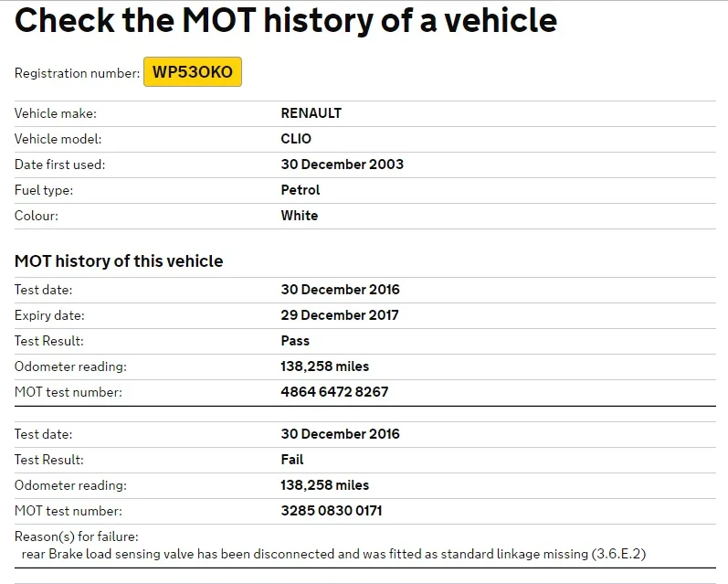Click the Pass test result
Screen dimensions: 728x584
[295, 341]
